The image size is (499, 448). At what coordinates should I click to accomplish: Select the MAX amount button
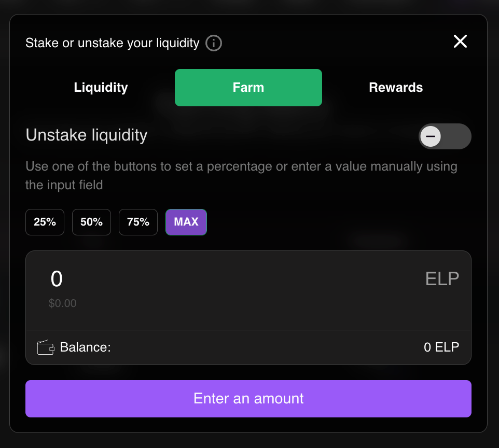186,222
